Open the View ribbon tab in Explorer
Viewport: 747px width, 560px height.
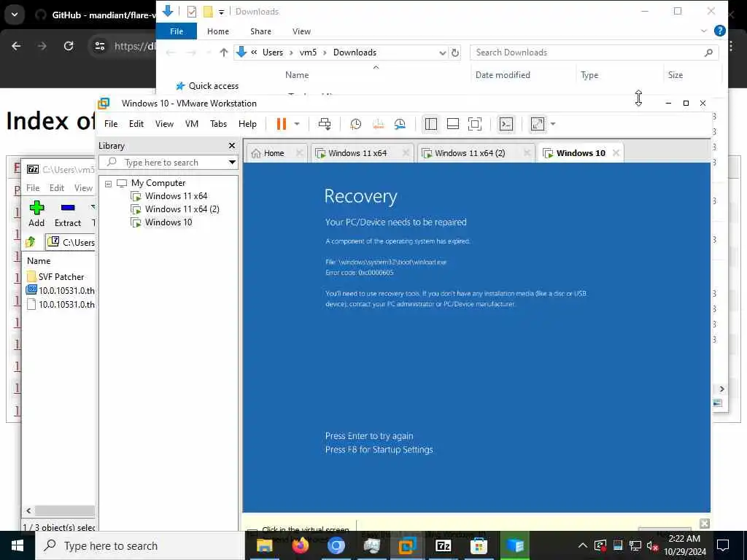(x=301, y=31)
